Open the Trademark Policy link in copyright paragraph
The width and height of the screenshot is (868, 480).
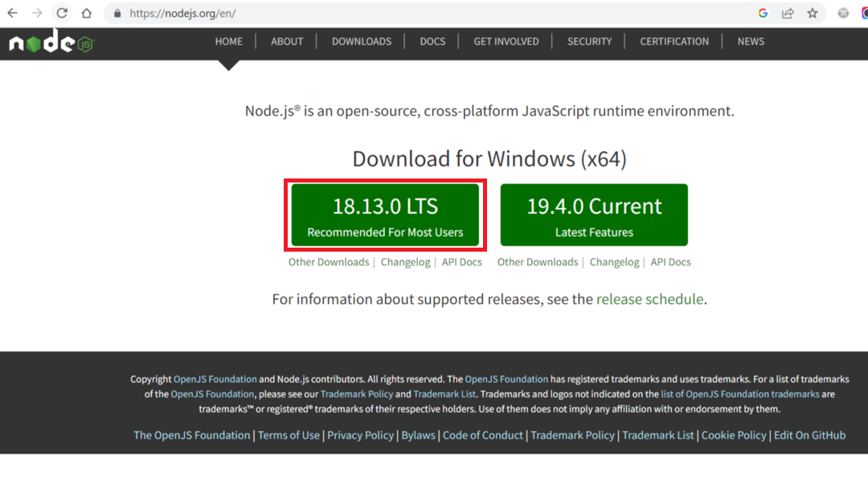click(357, 394)
